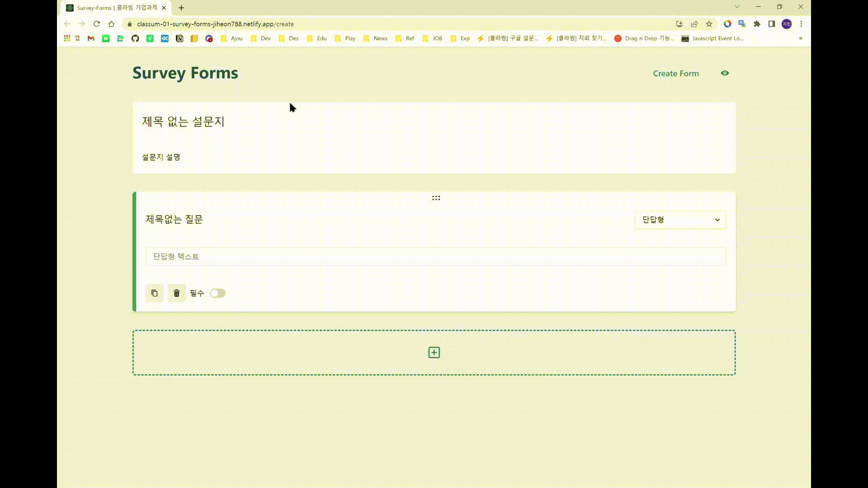This screenshot has height=488, width=868.
Task: Open the Ajou bookmarks folder
Action: click(231, 38)
